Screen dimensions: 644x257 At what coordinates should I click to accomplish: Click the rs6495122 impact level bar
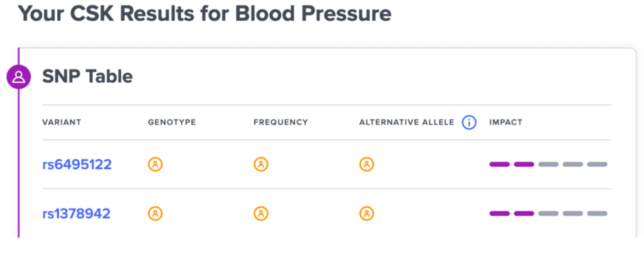click(549, 164)
